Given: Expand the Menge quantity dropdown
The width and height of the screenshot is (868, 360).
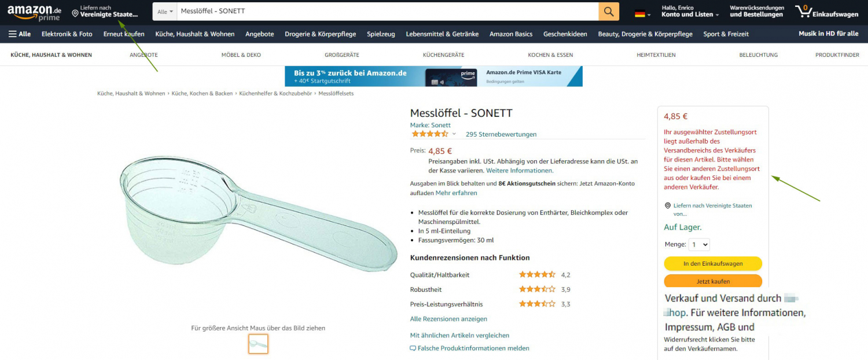Looking at the screenshot, I should pos(699,244).
